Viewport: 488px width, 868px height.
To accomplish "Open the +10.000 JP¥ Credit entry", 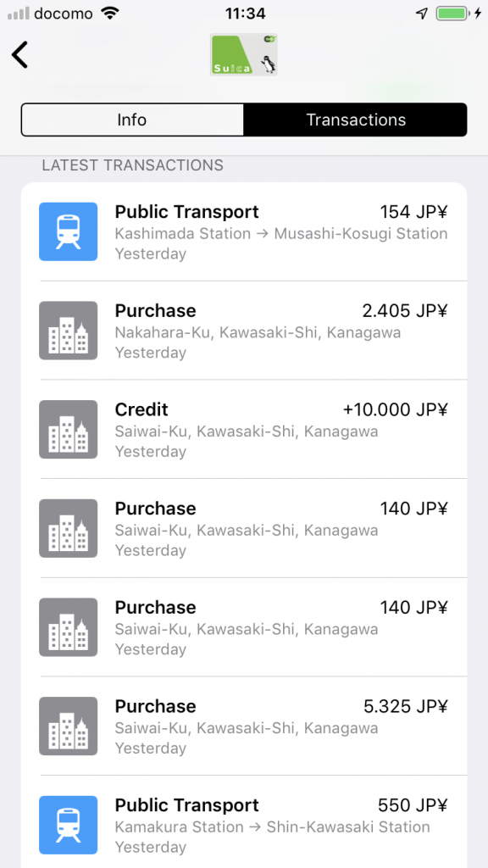I will tap(244, 430).
